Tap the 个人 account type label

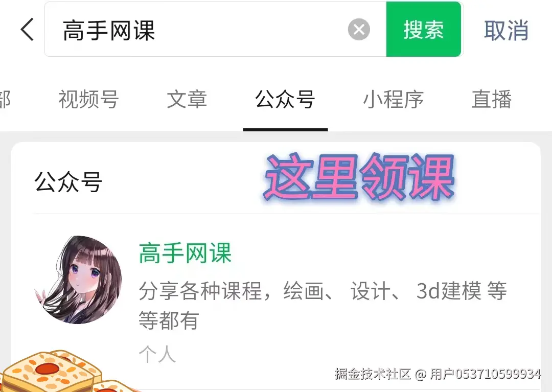tap(157, 354)
